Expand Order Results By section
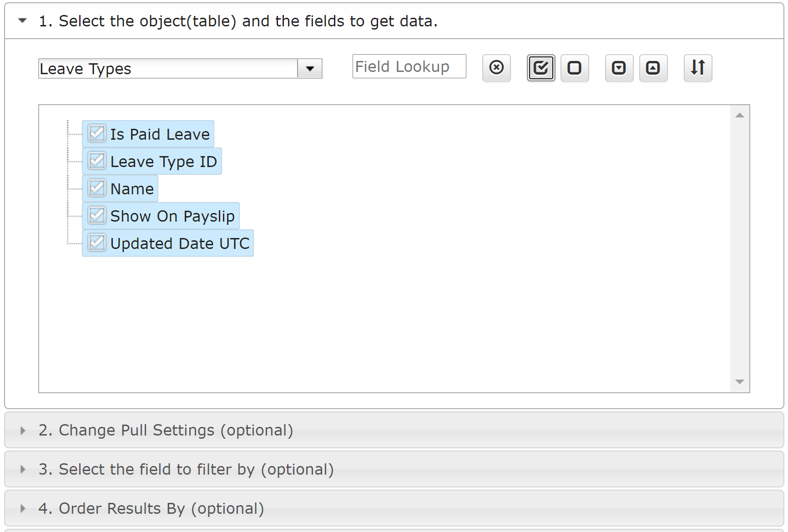Screen dimensions: 788x532 click(394, 508)
